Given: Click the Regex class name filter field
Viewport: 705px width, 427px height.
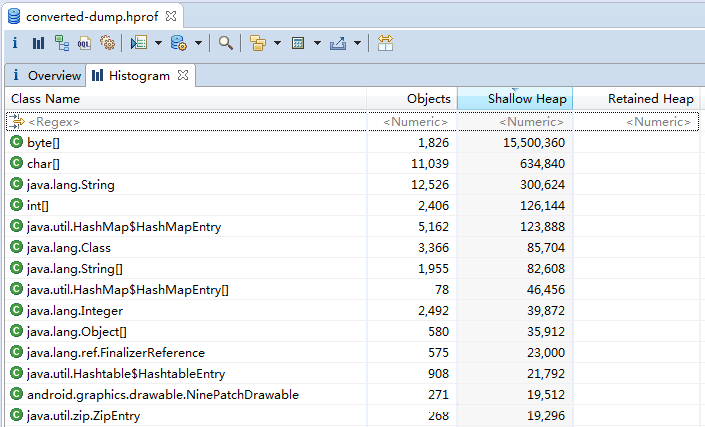Looking at the screenshot, I should (x=187, y=122).
